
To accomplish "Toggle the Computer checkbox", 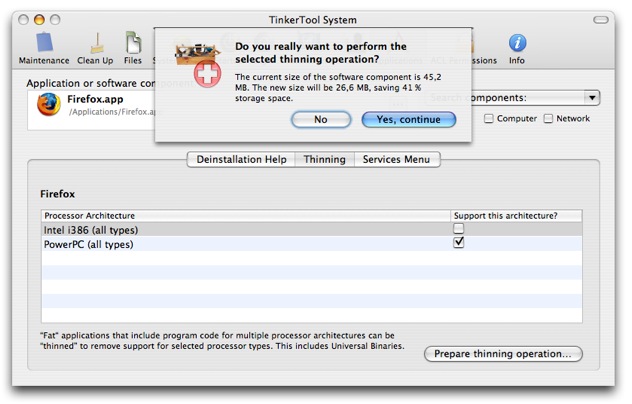I will coord(489,119).
